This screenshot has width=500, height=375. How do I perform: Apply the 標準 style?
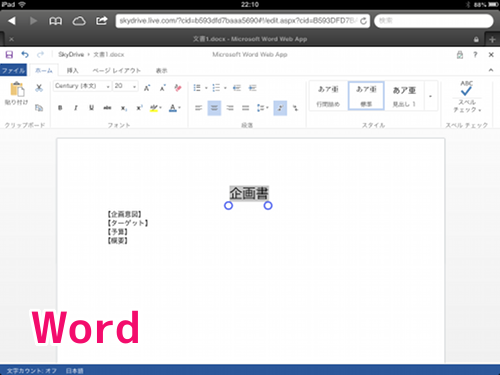(366, 96)
